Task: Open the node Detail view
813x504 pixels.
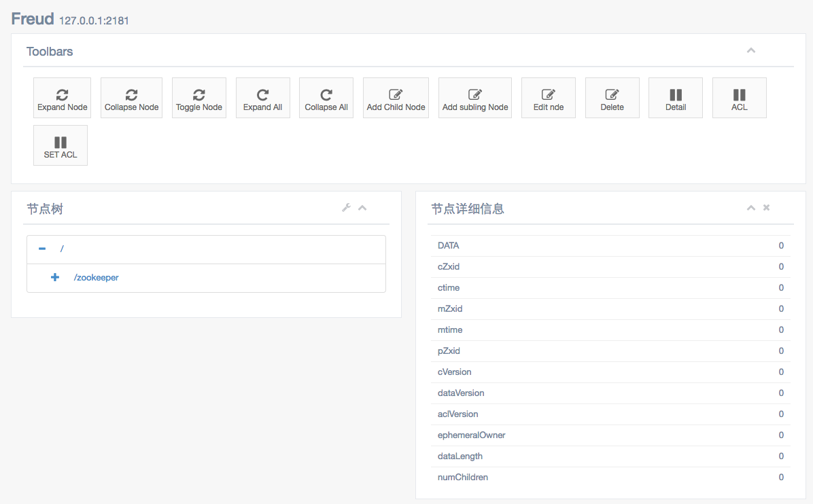Action: click(675, 98)
